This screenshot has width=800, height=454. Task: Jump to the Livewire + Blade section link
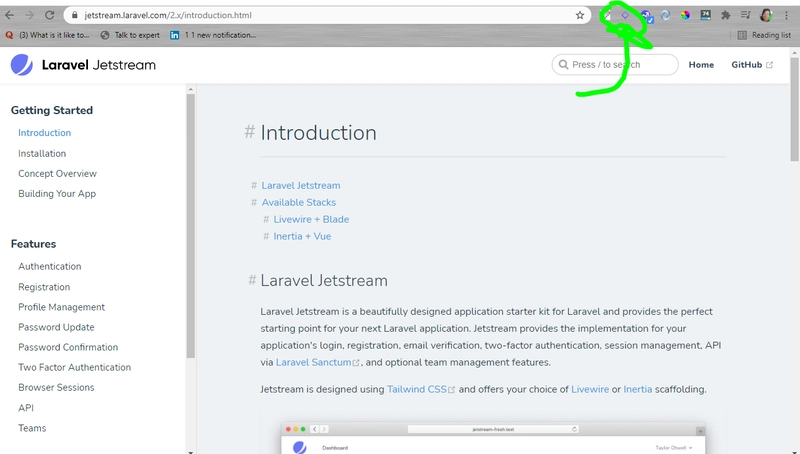(x=311, y=219)
